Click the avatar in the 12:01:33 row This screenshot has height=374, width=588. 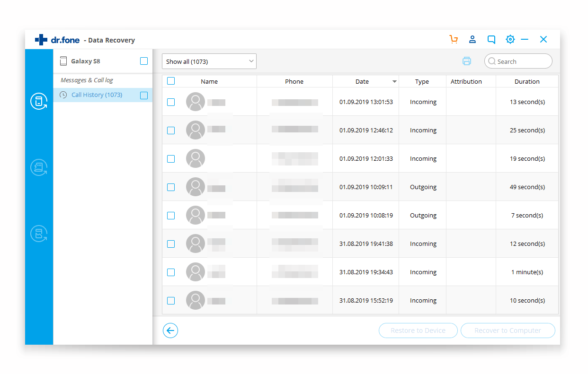coord(196,158)
